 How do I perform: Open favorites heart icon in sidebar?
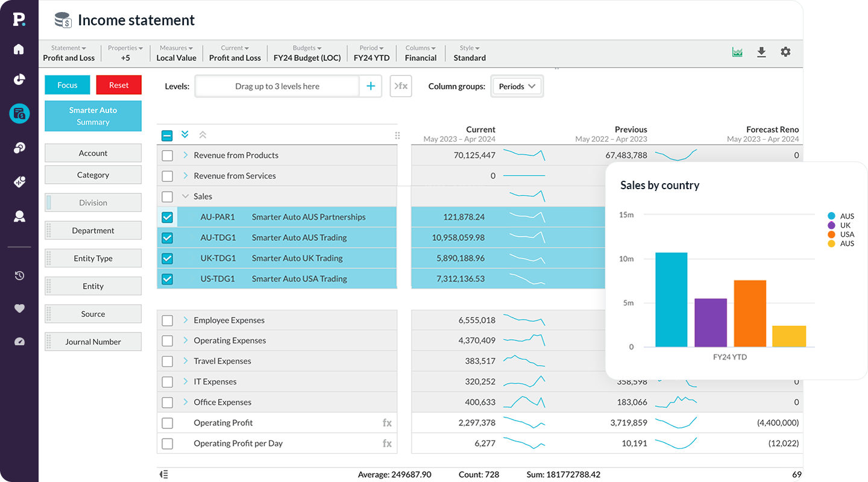click(19, 308)
